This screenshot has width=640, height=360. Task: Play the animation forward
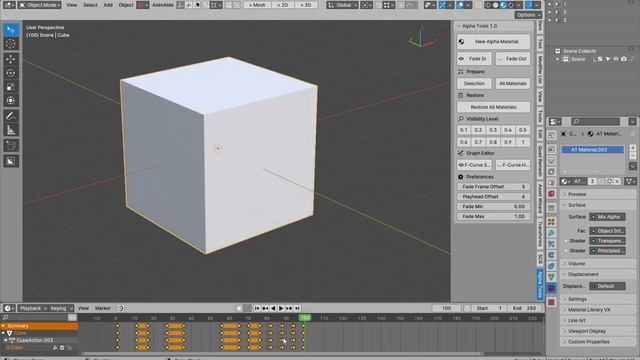(281, 308)
